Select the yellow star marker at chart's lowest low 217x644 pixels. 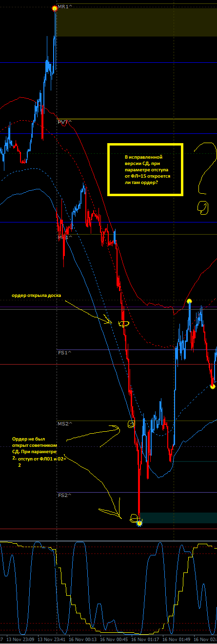(x=139, y=523)
